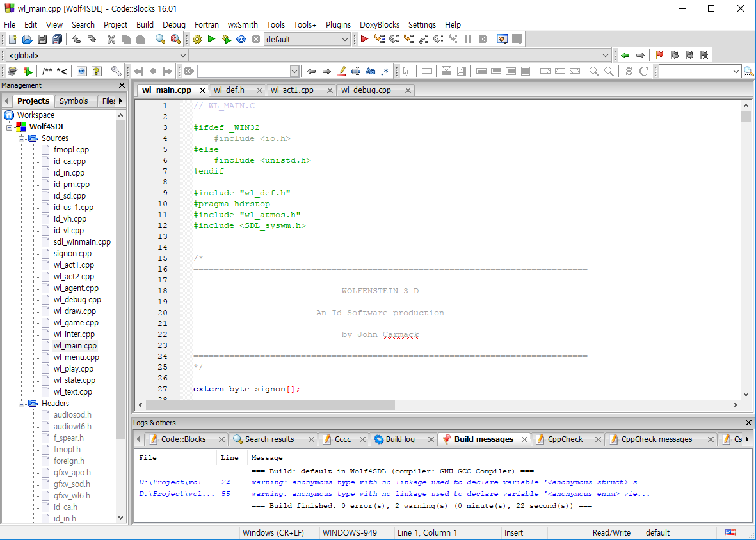The image size is (756, 540).
Task: Save the current file with floppy icon
Action: [42, 40]
